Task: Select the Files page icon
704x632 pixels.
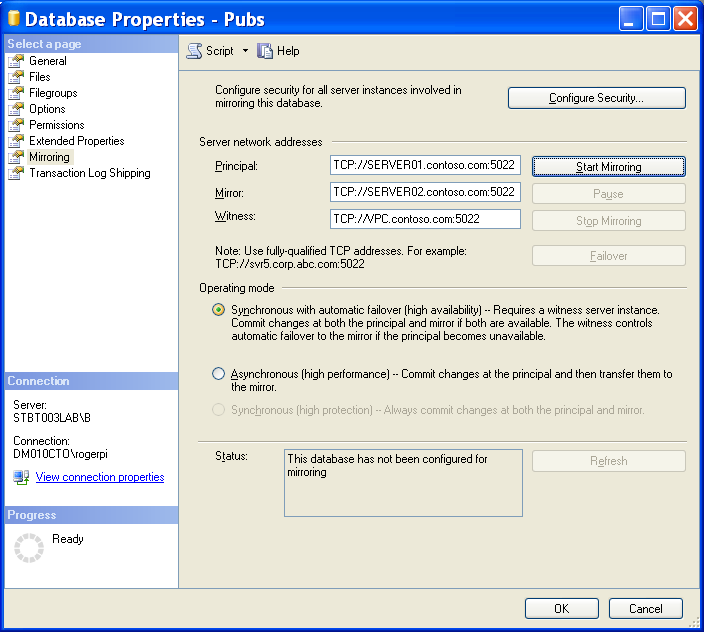Action: click(x=15, y=77)
